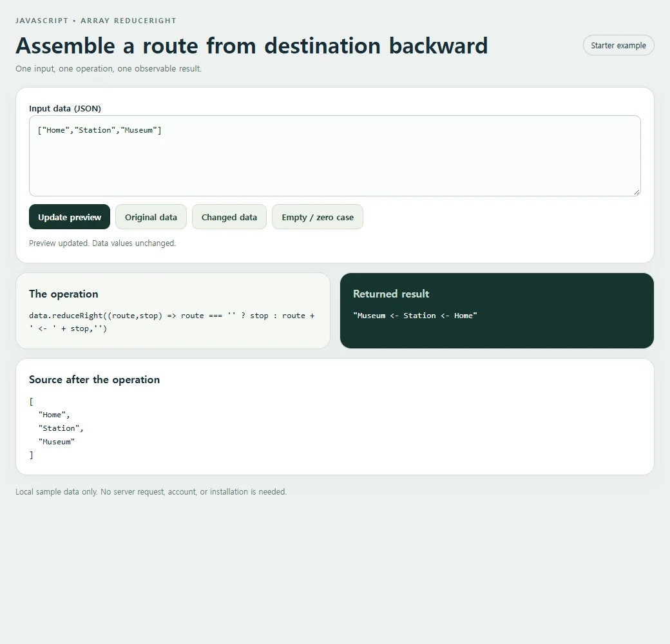Click footer note 'Local sample data only…'
Image resolution: width=670 pixels, height=644 pixels.
(151, 491)
